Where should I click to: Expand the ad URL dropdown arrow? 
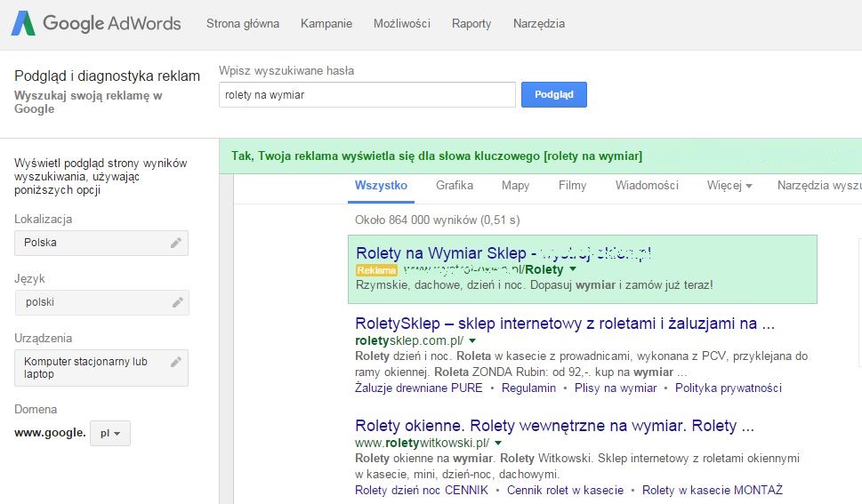(x=573, y=269)
